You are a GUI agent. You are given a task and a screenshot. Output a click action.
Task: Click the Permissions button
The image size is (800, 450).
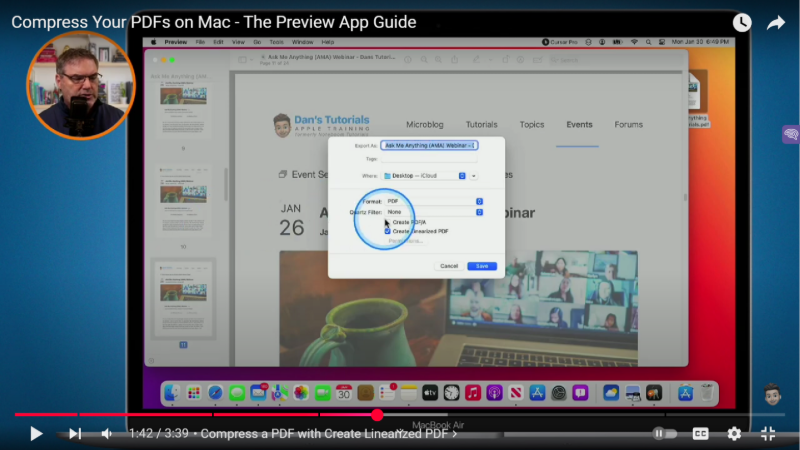(x=406, y=241)
